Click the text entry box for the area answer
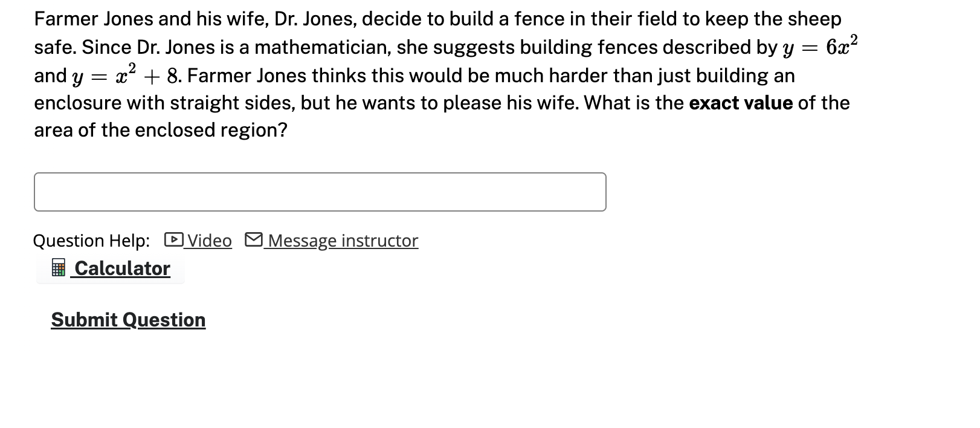This screenshot has width=980, height=428. tap(320, 192)
